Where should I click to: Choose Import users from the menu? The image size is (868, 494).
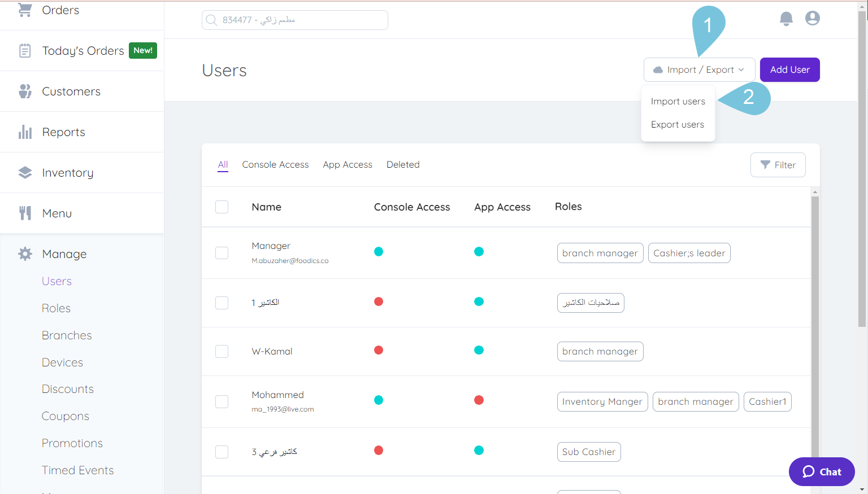(678, 101)
